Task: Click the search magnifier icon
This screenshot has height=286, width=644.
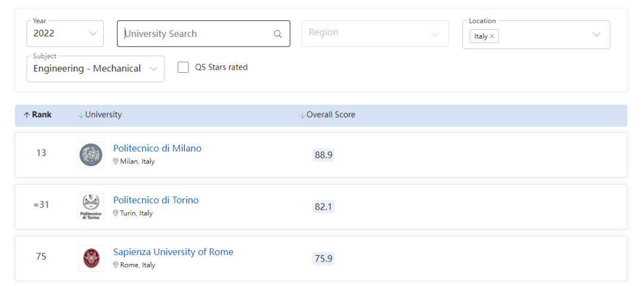Action: [x=277, y=34]
